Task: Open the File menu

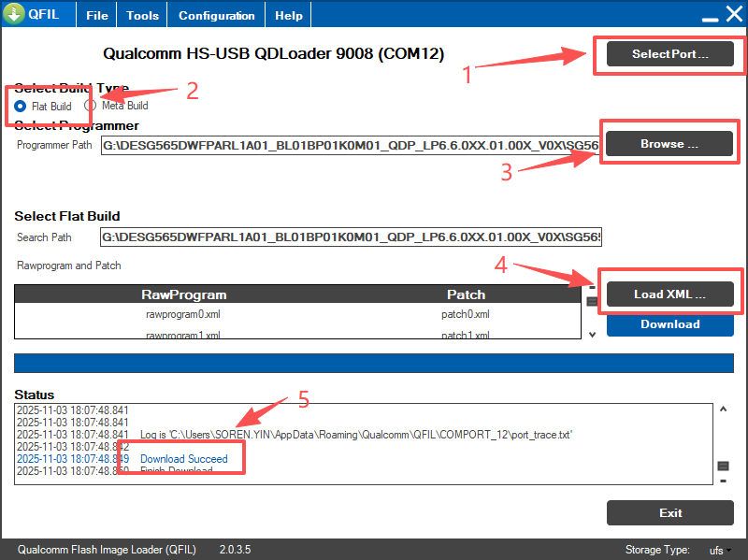Action: pyautogui.click(x=96, y=15)
